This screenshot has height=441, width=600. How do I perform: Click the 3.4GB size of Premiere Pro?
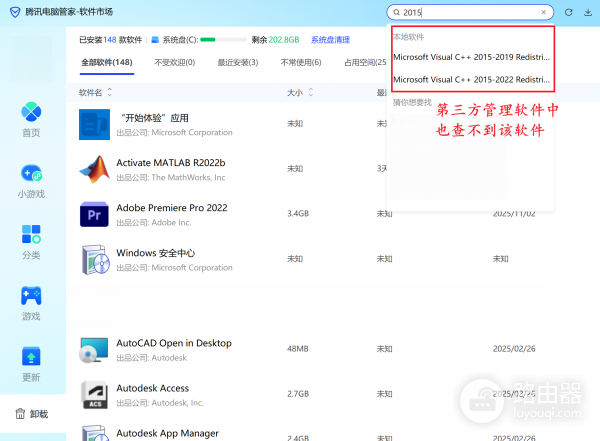(x=298, y=214)
